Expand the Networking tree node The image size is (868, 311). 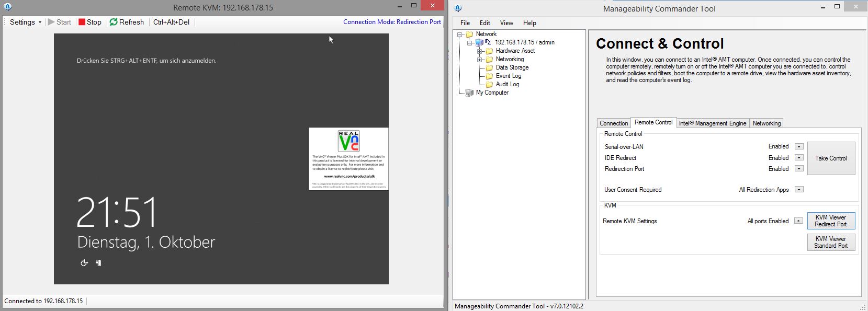479,60
